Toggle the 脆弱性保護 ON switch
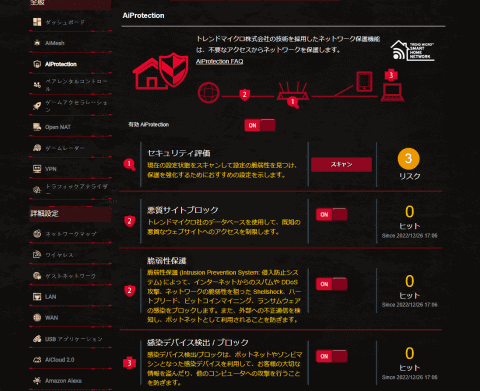480x391 pixels. (332, 284)
